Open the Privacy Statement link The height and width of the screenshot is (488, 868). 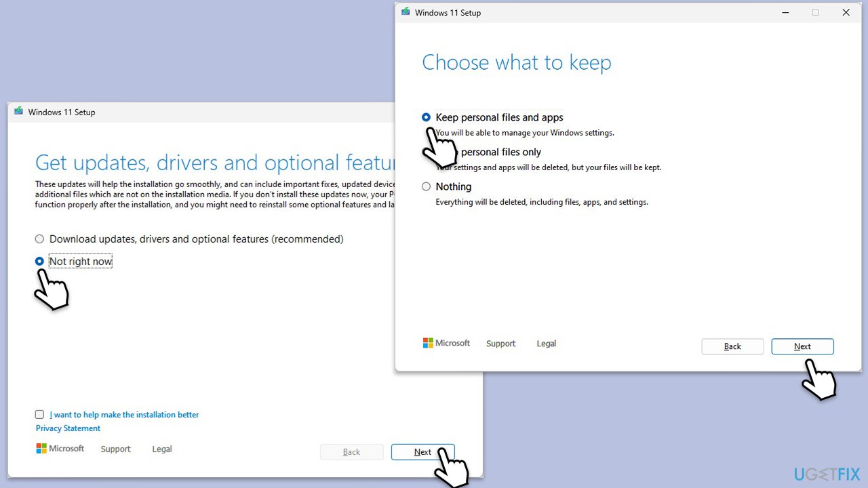pos(68,428)
